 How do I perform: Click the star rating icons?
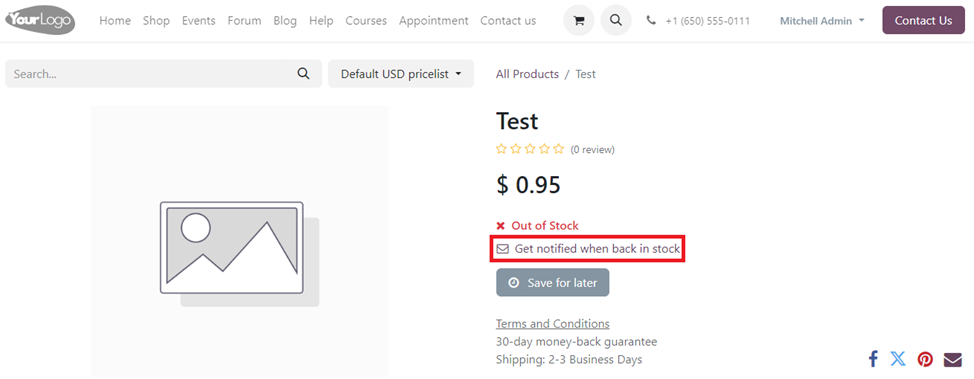530,149
